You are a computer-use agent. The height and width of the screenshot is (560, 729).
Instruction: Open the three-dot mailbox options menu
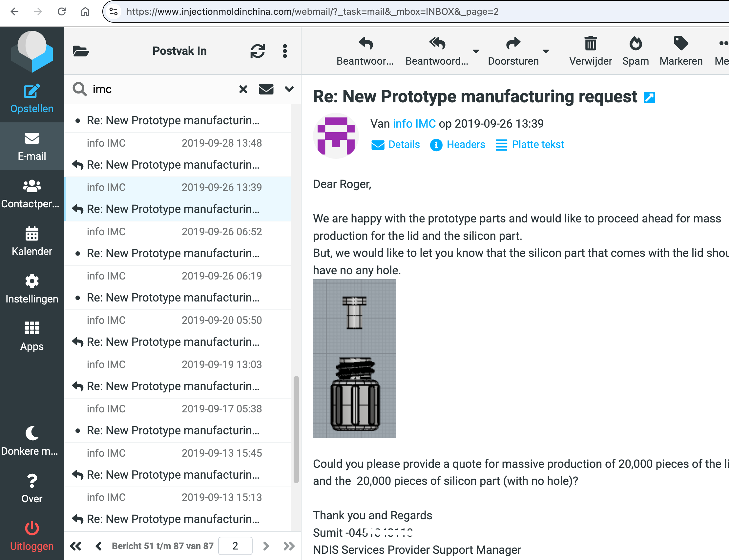(x=284, y=51)
